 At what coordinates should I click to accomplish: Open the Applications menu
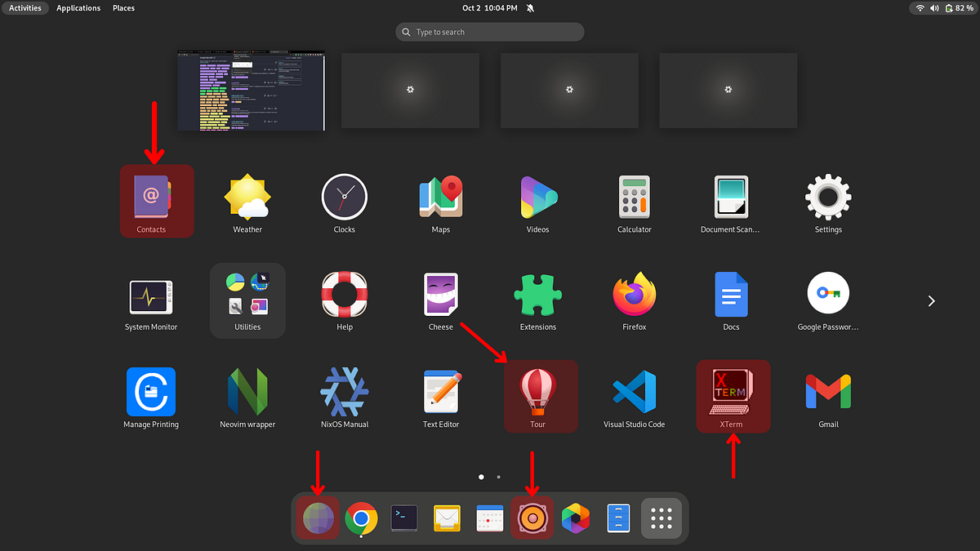[x=78, y=7]
